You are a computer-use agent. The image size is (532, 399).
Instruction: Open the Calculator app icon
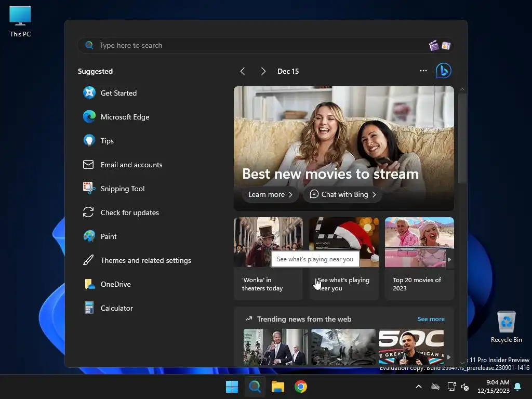point(89,308)
